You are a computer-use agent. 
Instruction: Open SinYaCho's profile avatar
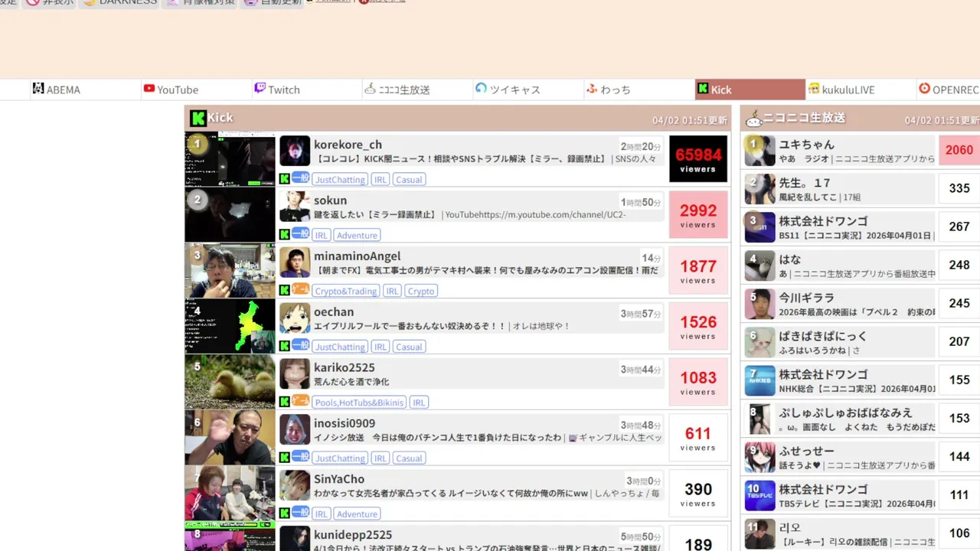295,486
